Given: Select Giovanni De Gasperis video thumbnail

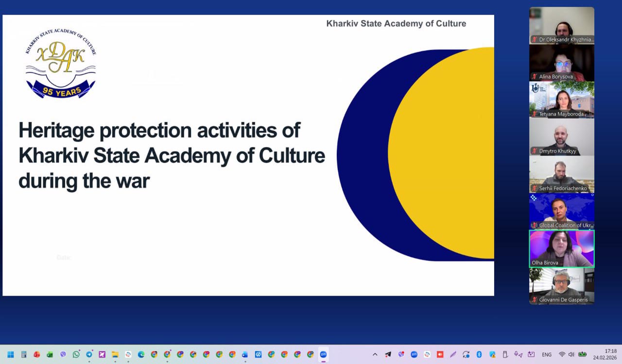Looking at the screenshot, I should coord(561,286).
